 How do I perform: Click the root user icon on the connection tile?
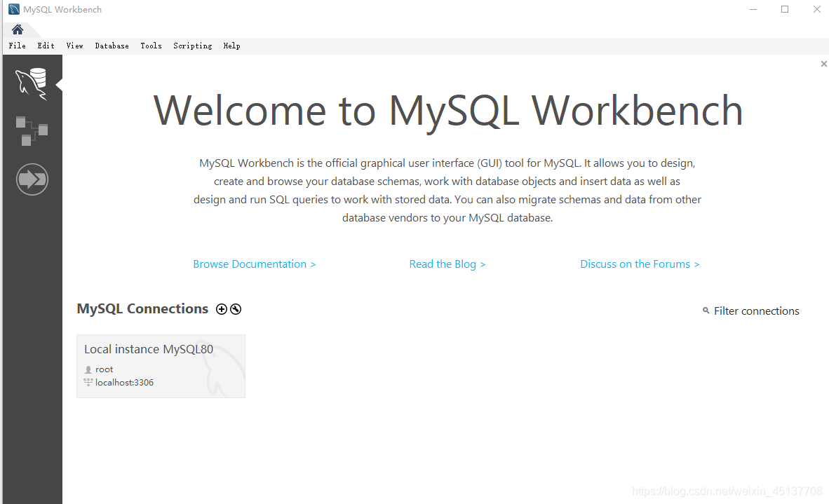(88, 369)
